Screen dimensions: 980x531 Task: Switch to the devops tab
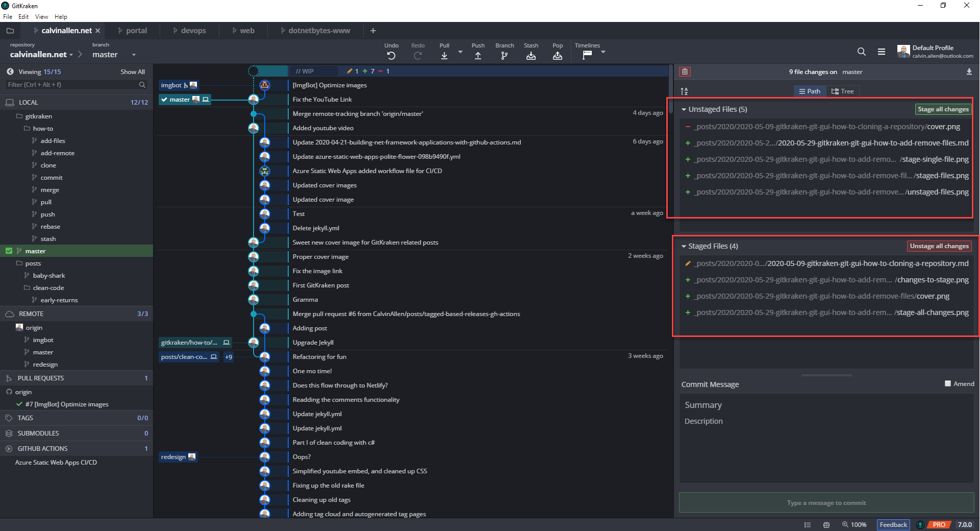click(x=189, y=31)
